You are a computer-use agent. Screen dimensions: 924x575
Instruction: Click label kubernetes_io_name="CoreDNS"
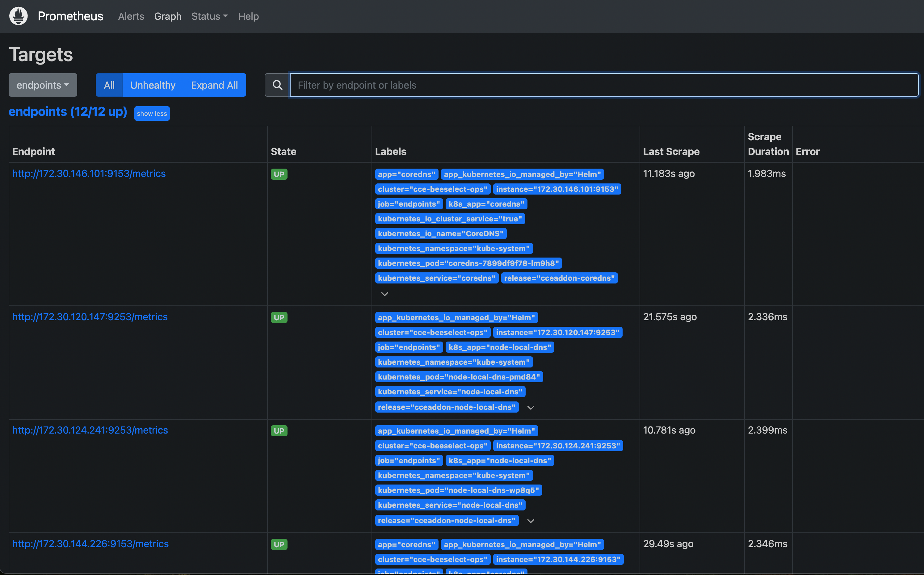[441, 233]
